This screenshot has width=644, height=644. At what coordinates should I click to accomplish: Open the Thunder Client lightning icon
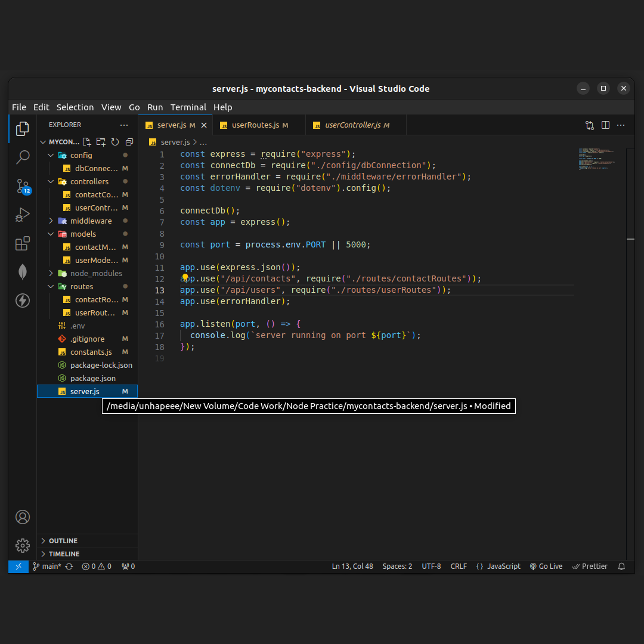pos(22,300)
